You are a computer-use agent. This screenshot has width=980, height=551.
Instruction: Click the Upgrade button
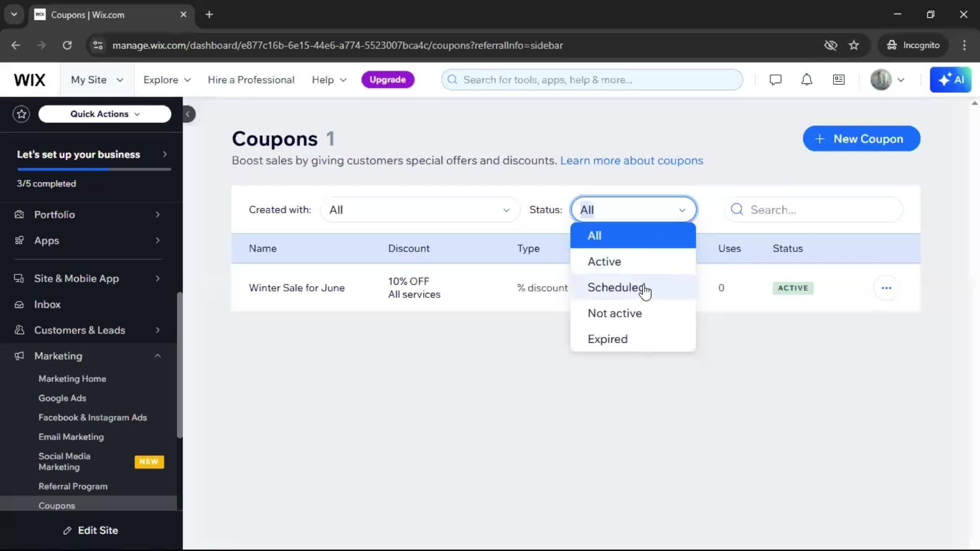point(387,80)
